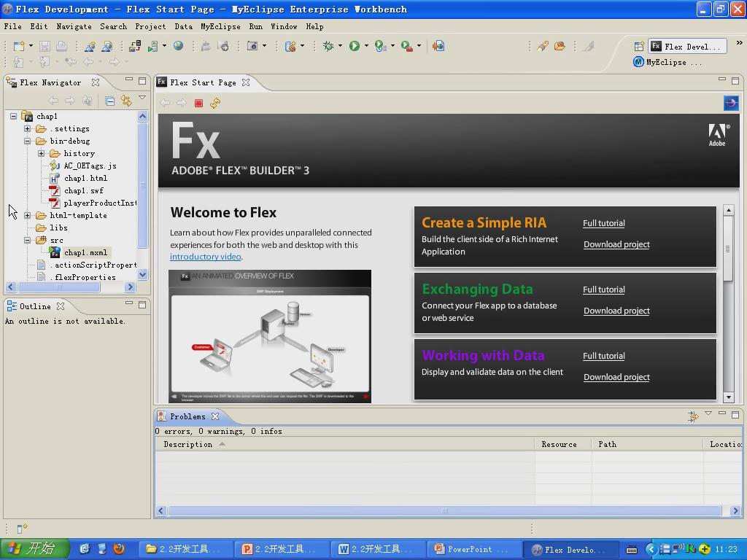Open the Problems view menu arrow
The image size is (747, 560).
708,413
